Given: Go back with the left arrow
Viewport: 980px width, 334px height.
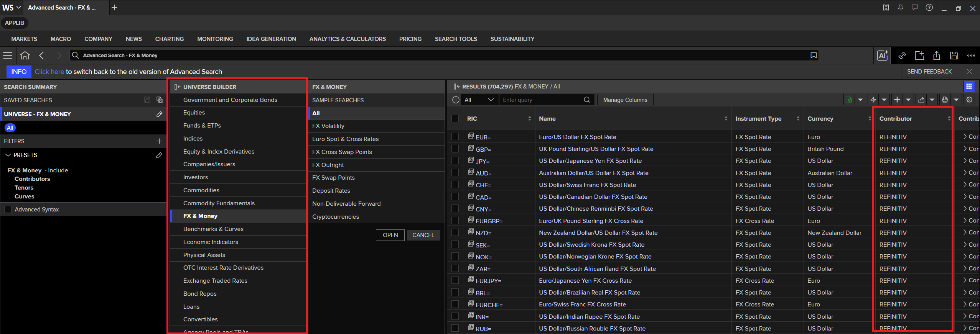Looking at the screenshot, I should (42, 56).
